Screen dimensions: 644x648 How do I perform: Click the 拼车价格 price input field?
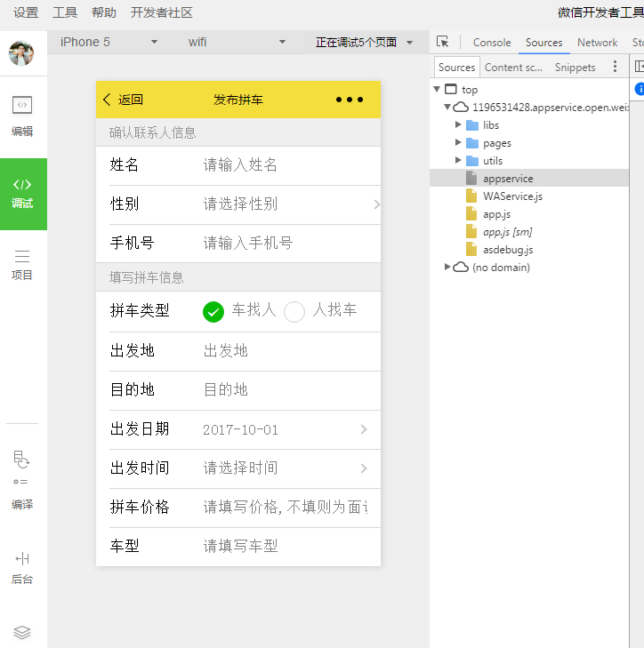285,508
